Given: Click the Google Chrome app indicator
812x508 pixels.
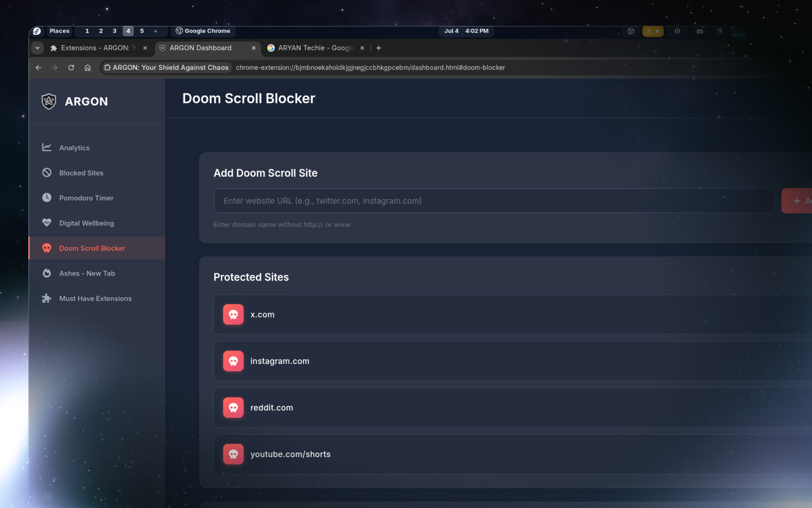Looking at the screenshot, I should [x=203, y=31].
